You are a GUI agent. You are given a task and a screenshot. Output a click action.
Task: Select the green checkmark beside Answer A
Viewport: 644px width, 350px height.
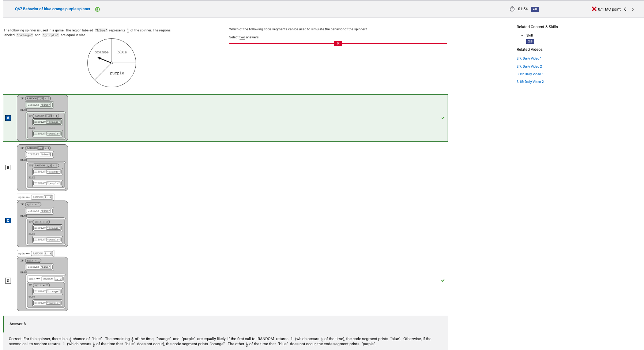point(443,118)
